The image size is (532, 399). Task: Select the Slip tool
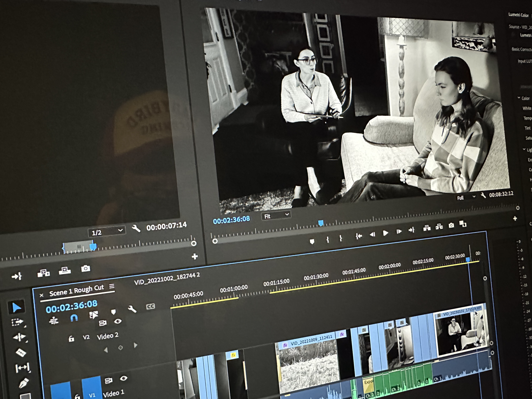click(x=22, y=368)
